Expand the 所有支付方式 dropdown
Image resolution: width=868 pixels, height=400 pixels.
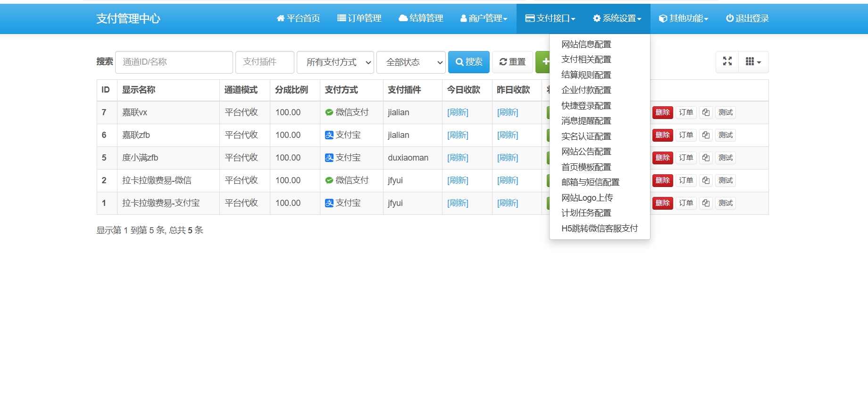[335, 62]
